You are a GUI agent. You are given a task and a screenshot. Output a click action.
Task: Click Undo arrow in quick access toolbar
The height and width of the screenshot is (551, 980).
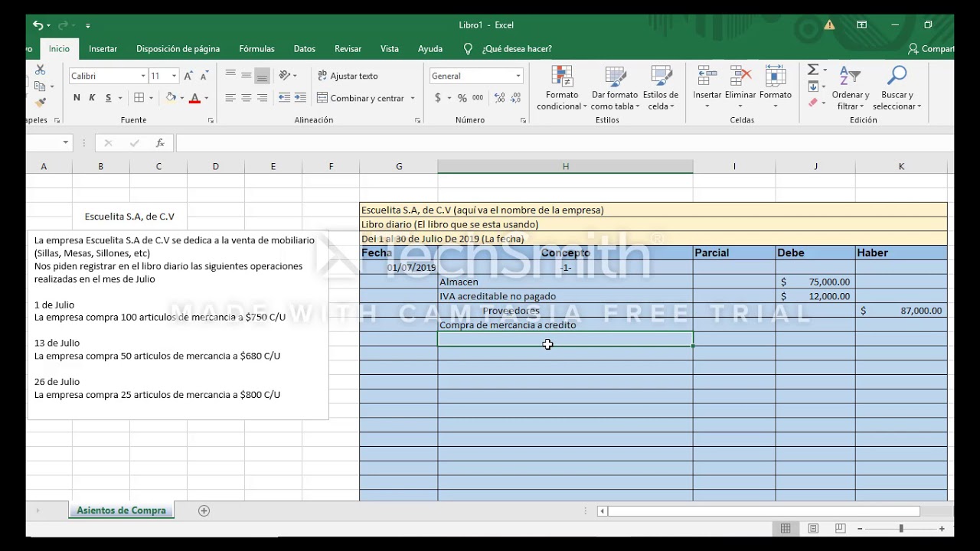38,25
